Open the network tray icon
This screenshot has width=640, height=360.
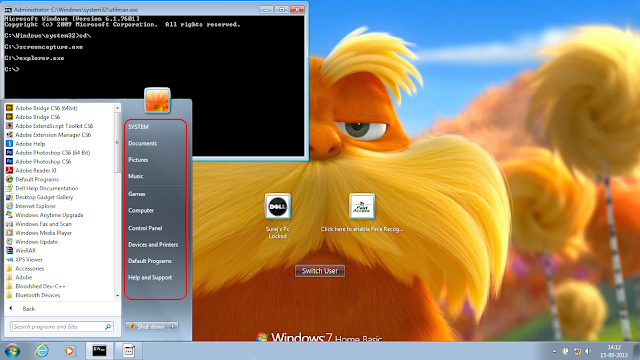click(577, 351)
